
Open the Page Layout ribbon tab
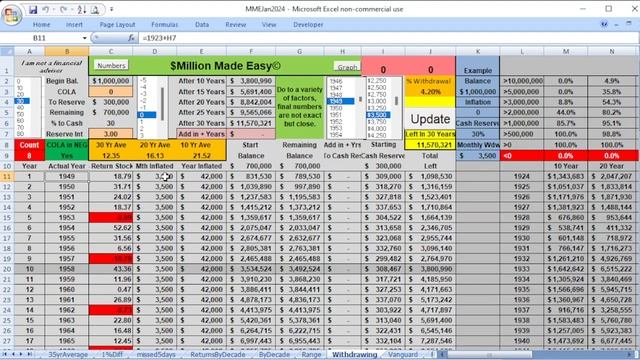[x=117, y=24]
